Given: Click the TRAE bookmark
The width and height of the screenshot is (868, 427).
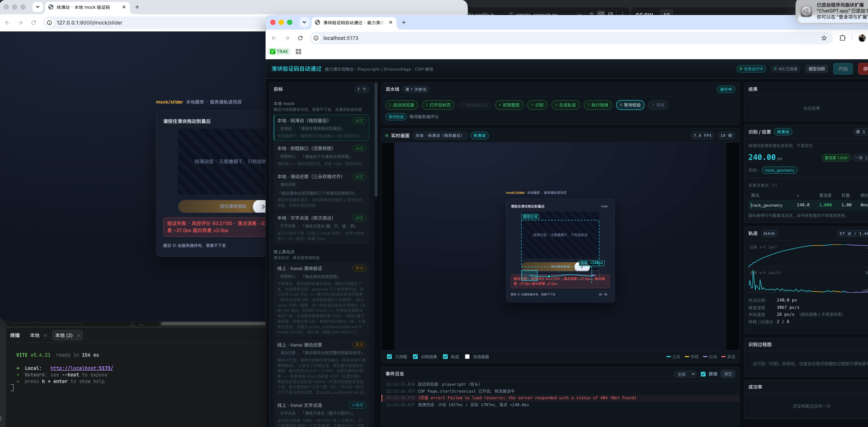Looking at the screenshot, I should [x=279, y=52].
